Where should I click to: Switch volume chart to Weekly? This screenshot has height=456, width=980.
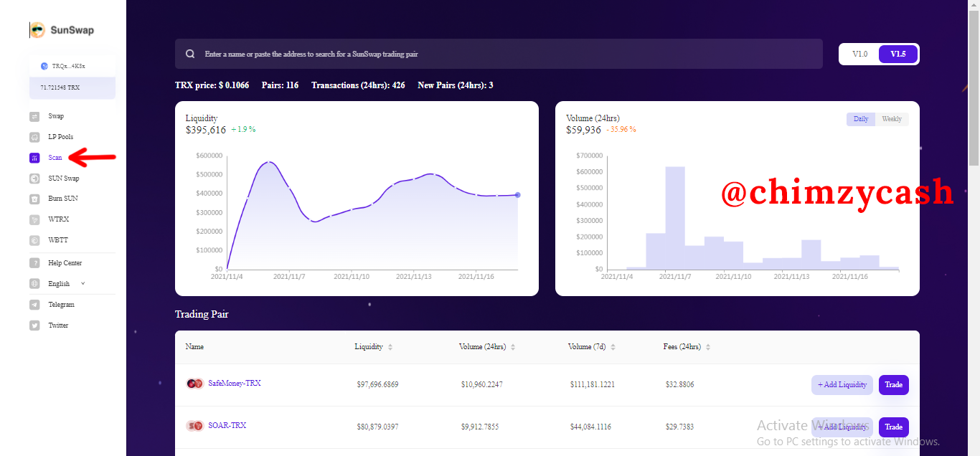(x=892, y=119)
